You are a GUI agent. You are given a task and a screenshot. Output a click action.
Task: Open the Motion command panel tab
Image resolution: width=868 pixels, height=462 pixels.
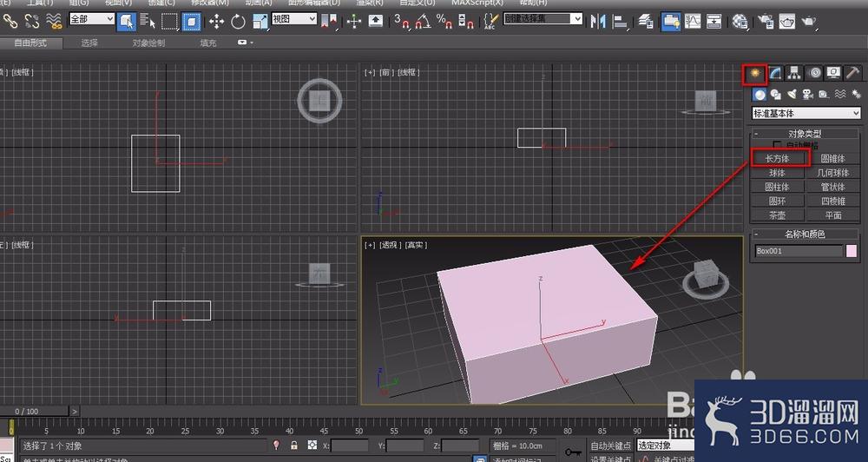click(814, 74)
